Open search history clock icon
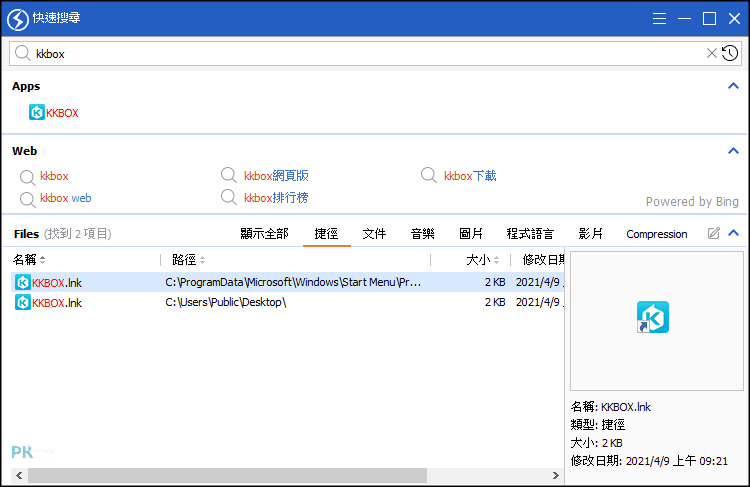 (729, 53)
